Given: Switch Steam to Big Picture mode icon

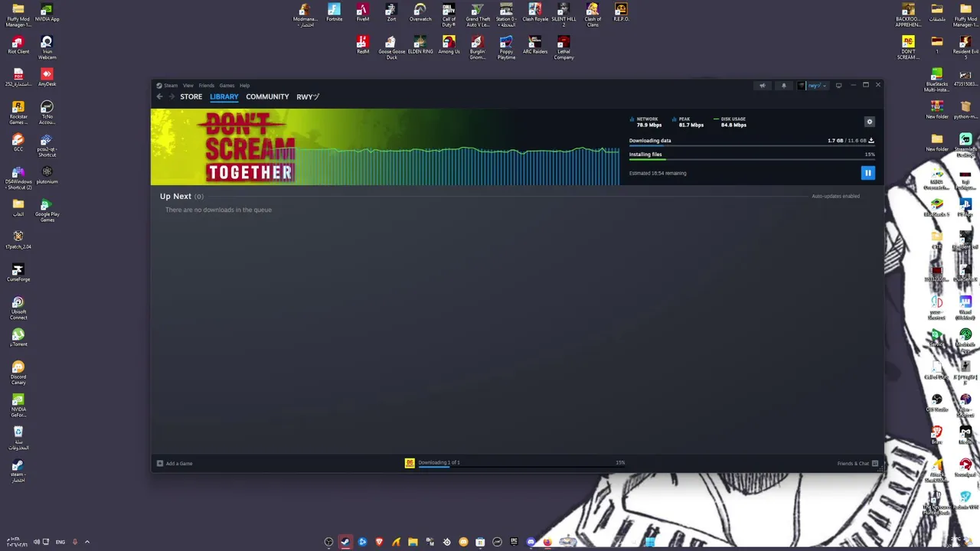Looking at the screenshot, I should click(838, 85).
